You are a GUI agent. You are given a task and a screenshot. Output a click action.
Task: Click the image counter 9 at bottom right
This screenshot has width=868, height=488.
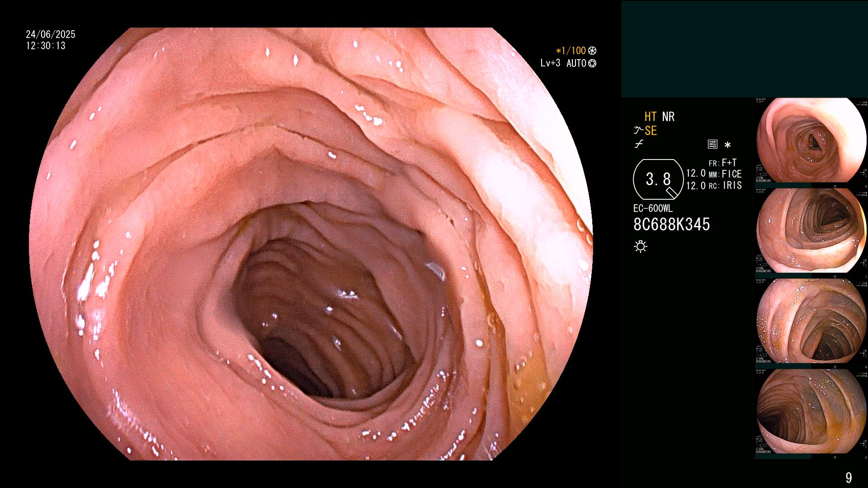[849, 478]
